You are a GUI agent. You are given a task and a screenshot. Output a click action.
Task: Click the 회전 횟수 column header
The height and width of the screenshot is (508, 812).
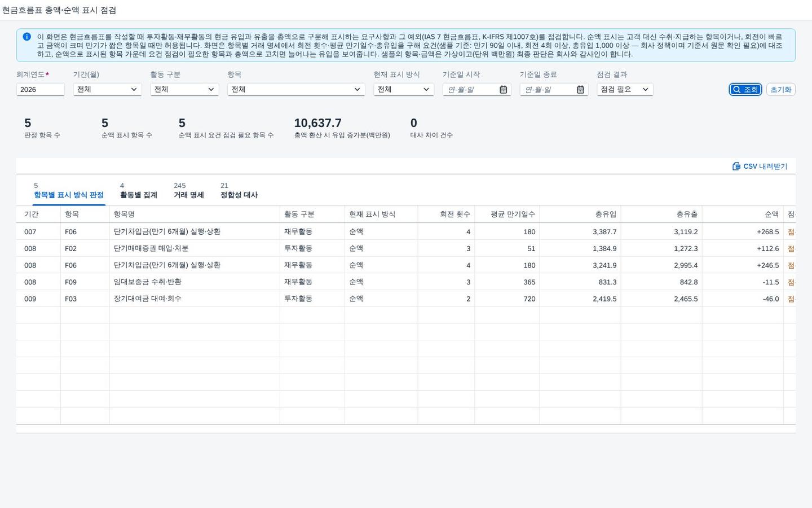click(x=446, y=214)
